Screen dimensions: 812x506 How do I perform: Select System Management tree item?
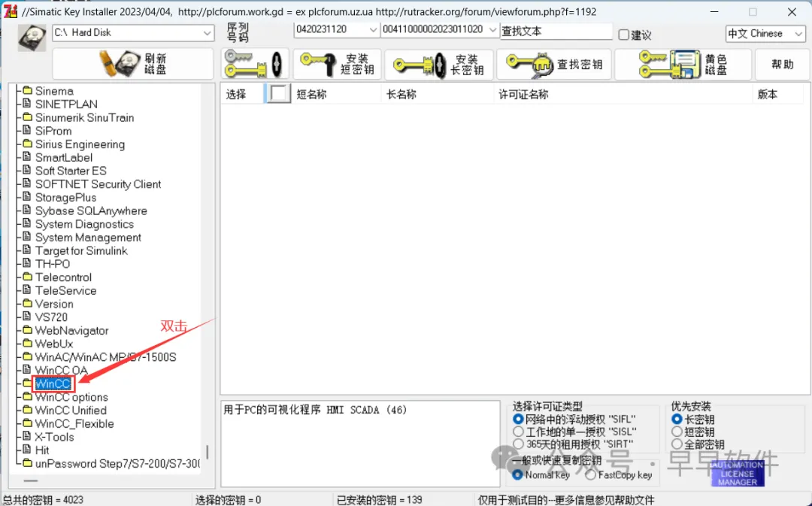pos(88,237)
